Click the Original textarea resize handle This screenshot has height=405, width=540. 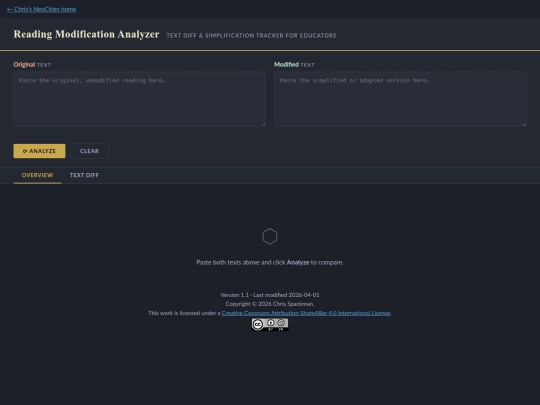coord(263,124)
